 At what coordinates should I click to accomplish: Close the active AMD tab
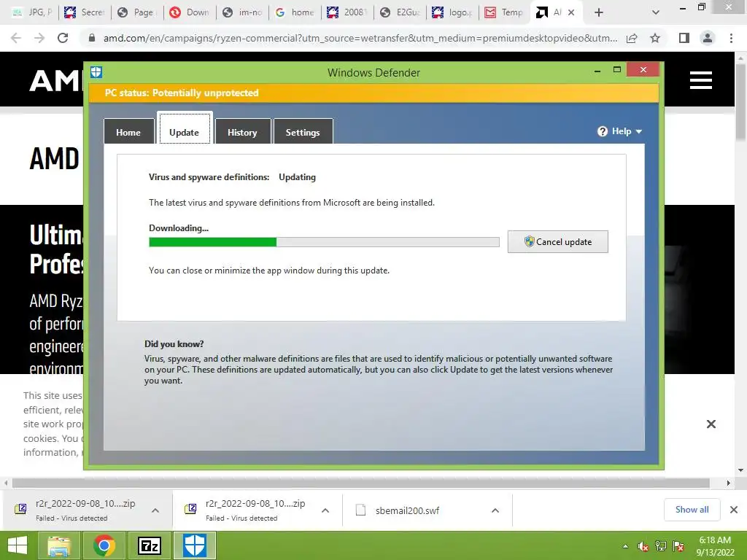click(571, 12)
